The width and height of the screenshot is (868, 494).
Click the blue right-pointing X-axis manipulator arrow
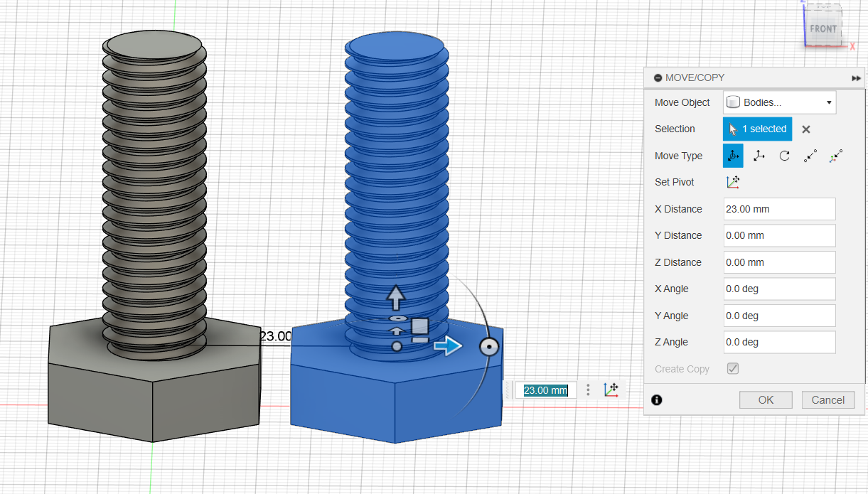click(x=448, y=345)
